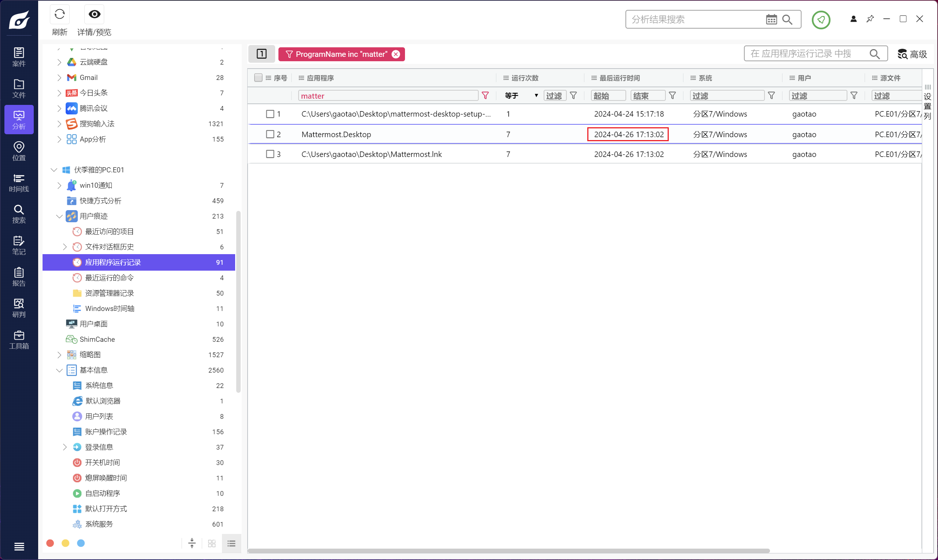938x560 pixels.
Task: Open the 时间线 timeline sidebar icon
Action: pyautogui.click(x=19, y=183)
